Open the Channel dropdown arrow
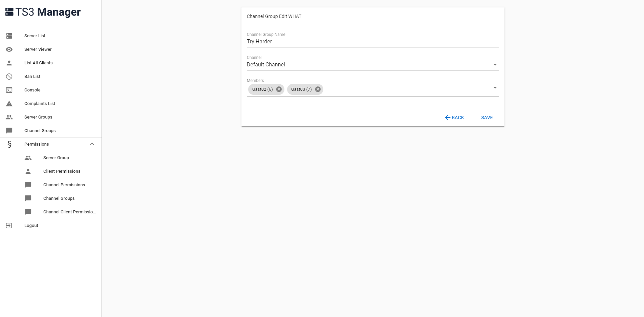The image size is (644, 317). coord(495,65)
